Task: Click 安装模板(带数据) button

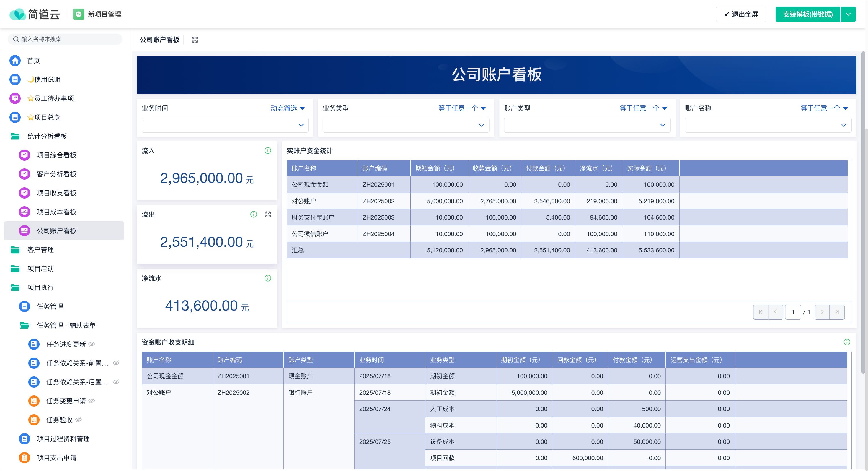Action: pyautogui.click(x=807, y=14)
